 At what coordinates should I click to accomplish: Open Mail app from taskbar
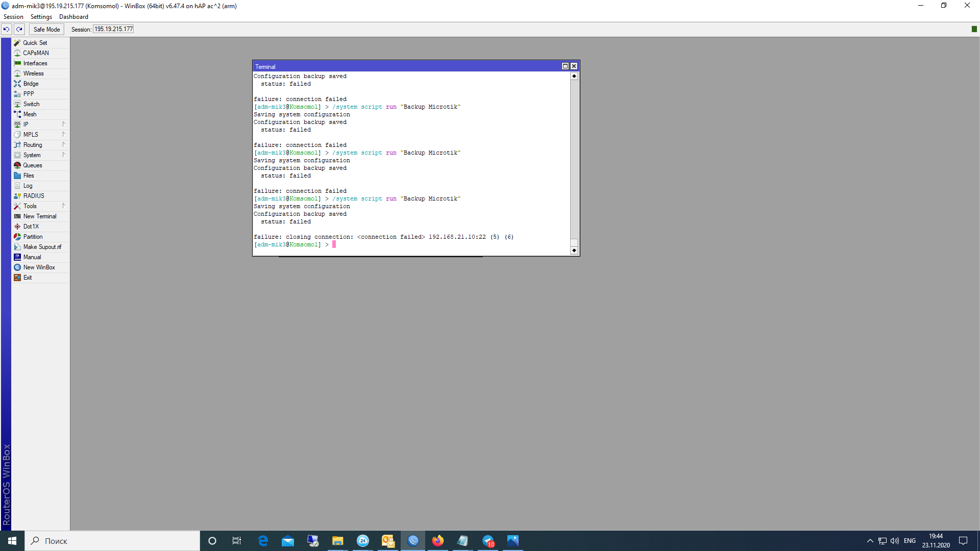[288, 541]
